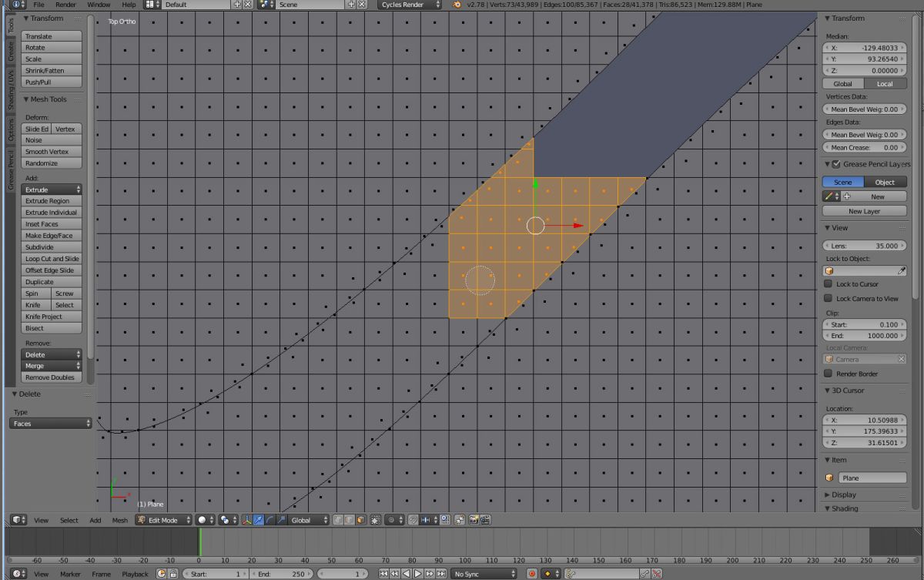Click the Remove Doubles button
The image size is (924, 580).
[x=52, y=377]
